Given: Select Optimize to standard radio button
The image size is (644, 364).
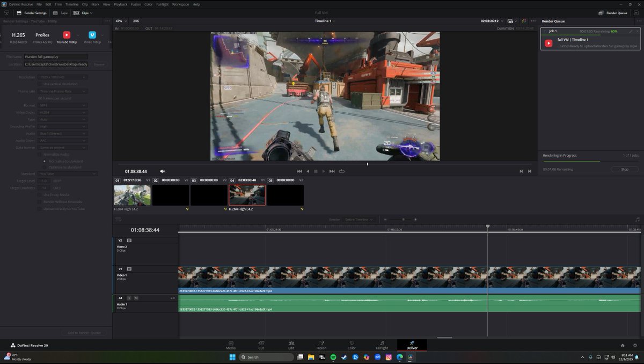Looking at the screenshot, I should tap(44, 167).
